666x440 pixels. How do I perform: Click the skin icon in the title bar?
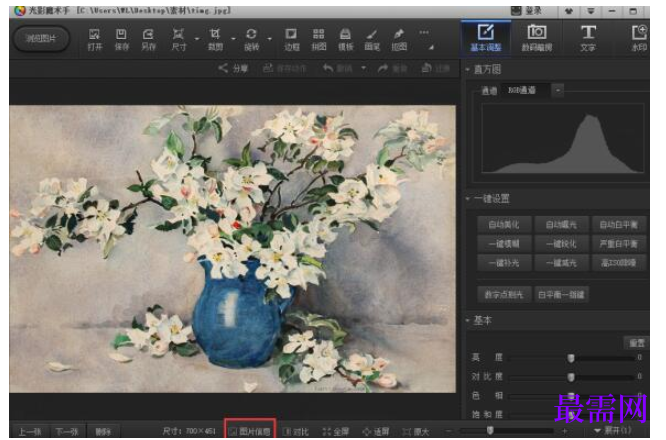(569, 11)
